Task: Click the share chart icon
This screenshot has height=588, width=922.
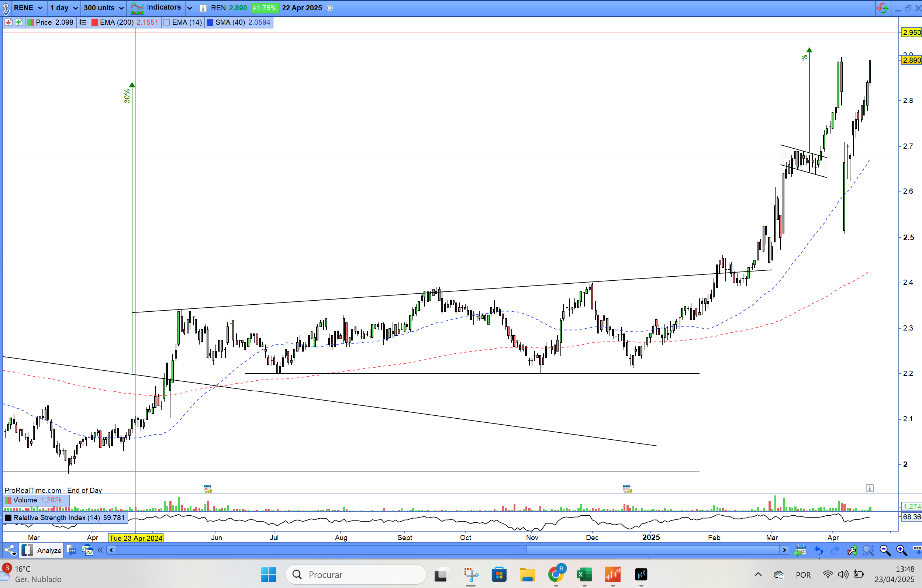Action: (x=10, y=550)
